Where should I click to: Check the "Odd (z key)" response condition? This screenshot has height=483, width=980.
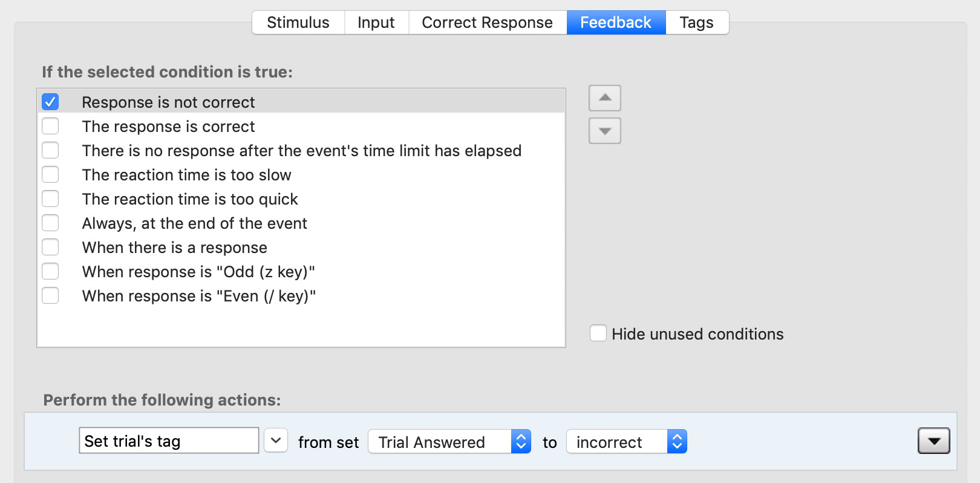tap(50, 271)
